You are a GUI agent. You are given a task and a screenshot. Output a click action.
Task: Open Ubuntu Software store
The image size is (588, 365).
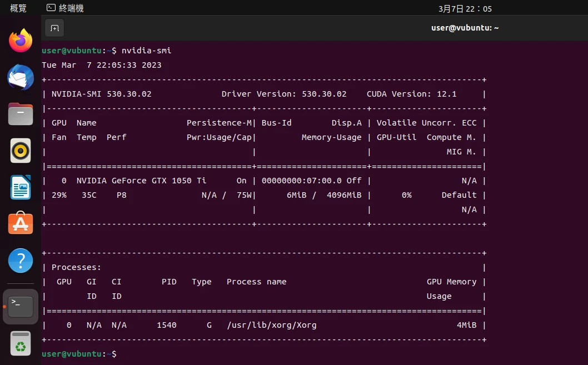21,223
